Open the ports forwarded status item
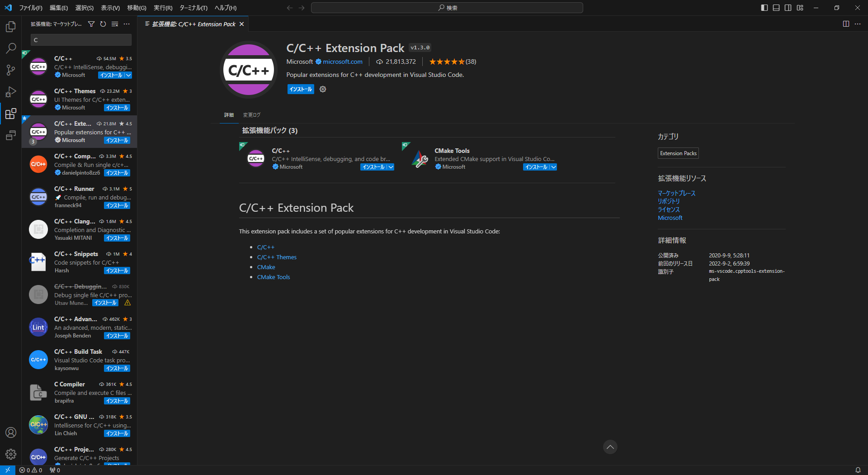Image resolution: width=868 pixels, height=475 pixels. click(x=55, y=470)
